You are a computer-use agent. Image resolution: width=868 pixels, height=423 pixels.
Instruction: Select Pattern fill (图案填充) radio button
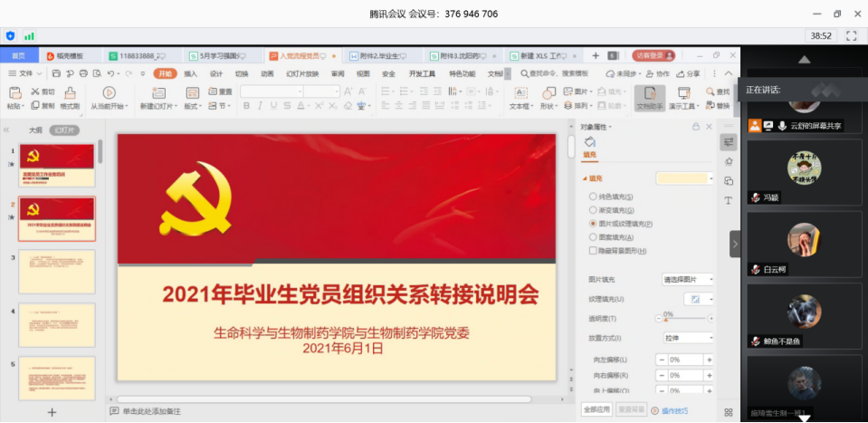click(593, 237)
